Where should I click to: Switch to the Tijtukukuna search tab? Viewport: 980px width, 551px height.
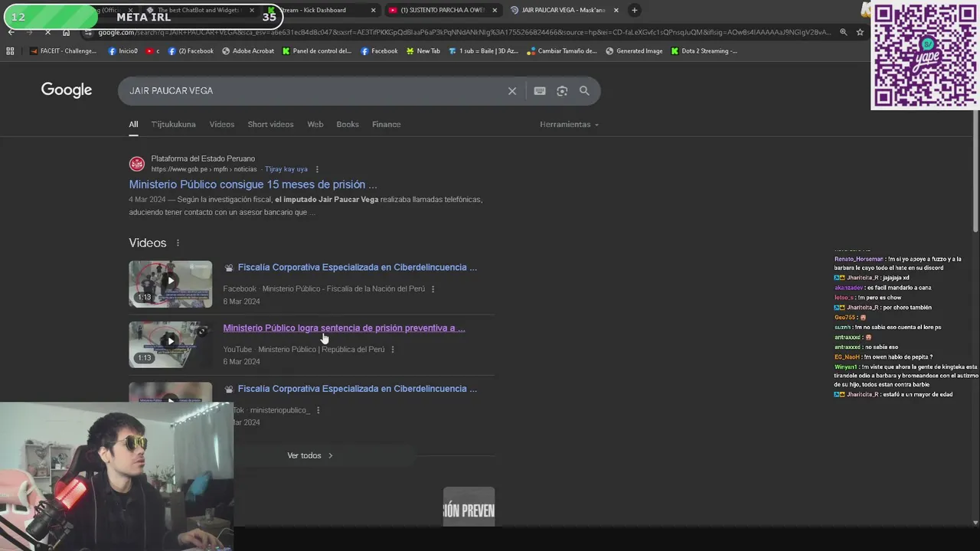coord(173,124)
